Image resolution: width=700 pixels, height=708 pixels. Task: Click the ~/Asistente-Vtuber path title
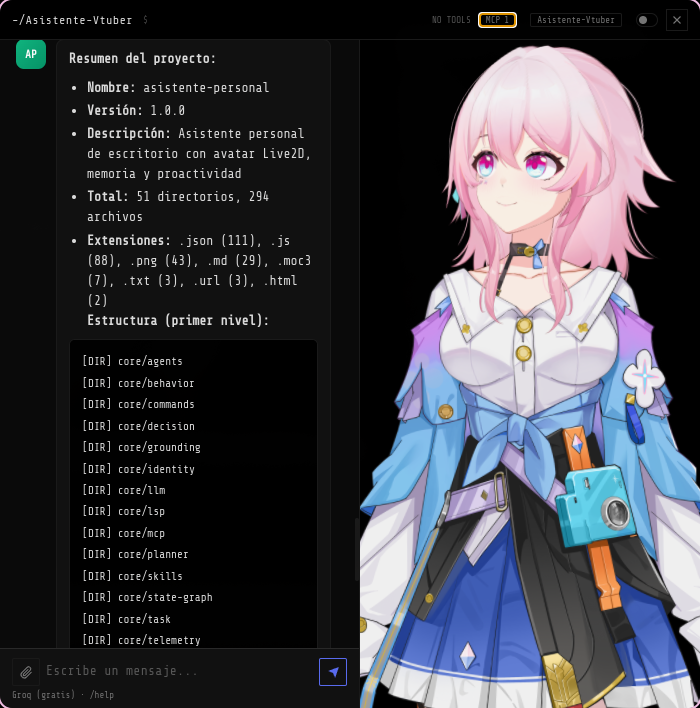click(72, 20)
